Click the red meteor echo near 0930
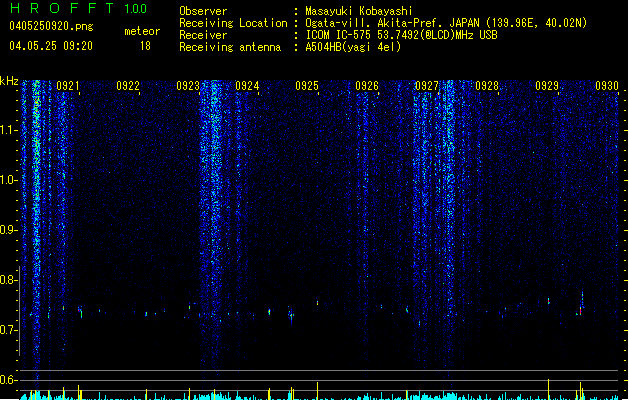Image resolution: width=629 pixels, height=400 pixels. (x=580, y=311)
